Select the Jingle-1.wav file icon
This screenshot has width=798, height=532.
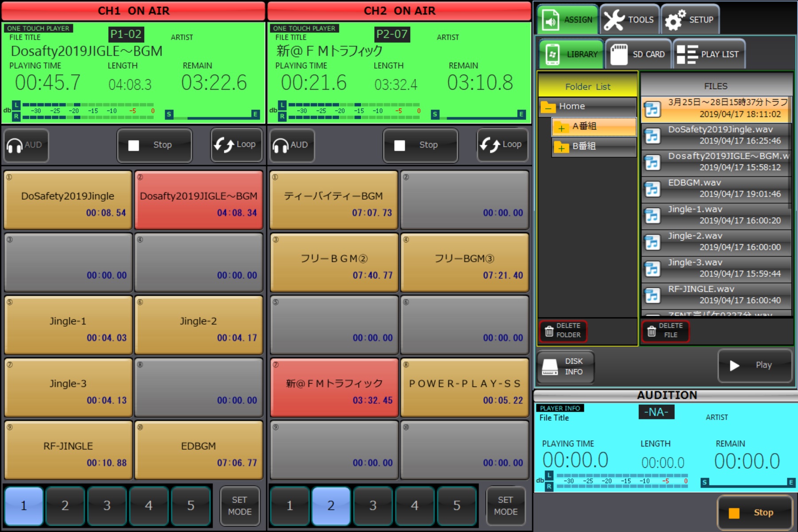coord(652,215)
